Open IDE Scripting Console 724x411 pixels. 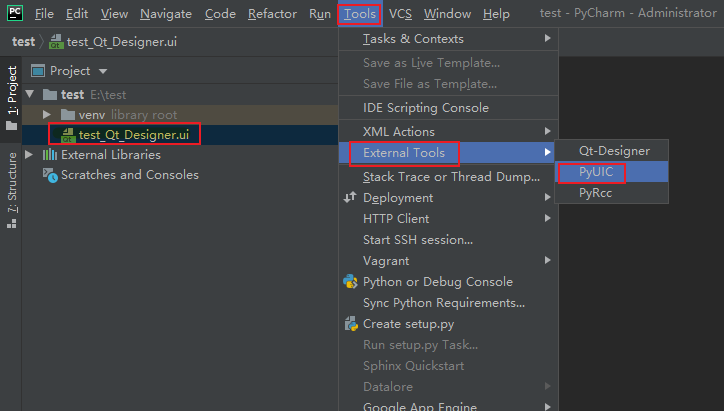448,108
